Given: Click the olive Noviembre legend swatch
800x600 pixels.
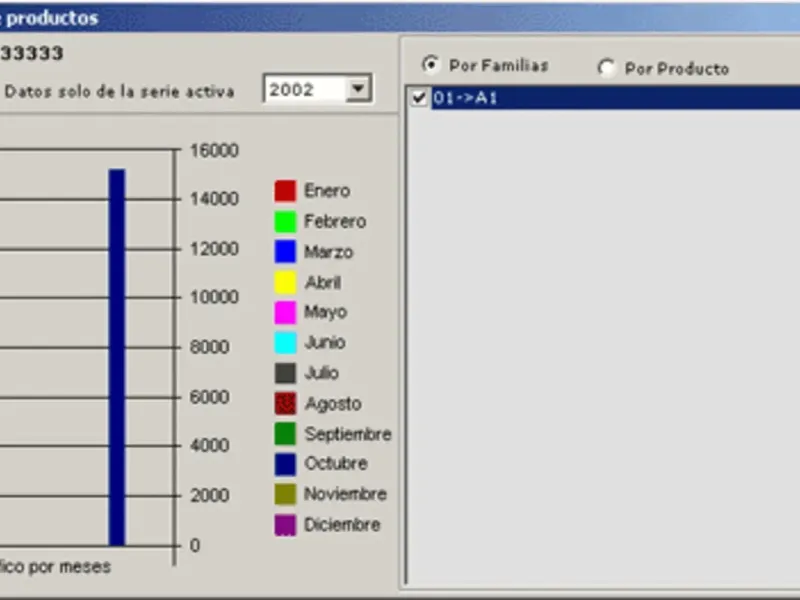Looking at the screenshot, I should click(x=285, y=494).
